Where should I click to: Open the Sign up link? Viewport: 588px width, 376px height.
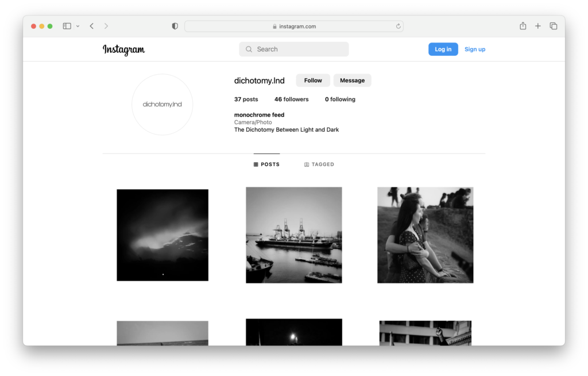pyautogui.click(x=475, y=49)
